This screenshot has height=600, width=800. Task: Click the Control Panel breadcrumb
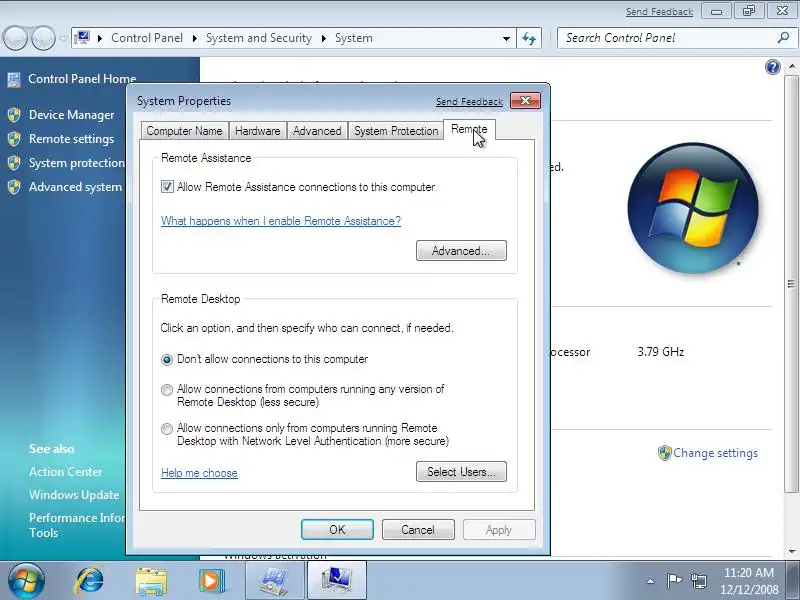pos(147,38)
